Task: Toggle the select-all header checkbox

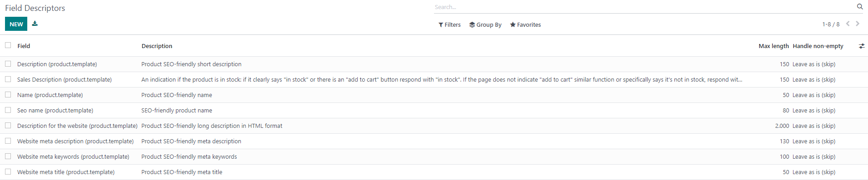Action: pos(8,45)
